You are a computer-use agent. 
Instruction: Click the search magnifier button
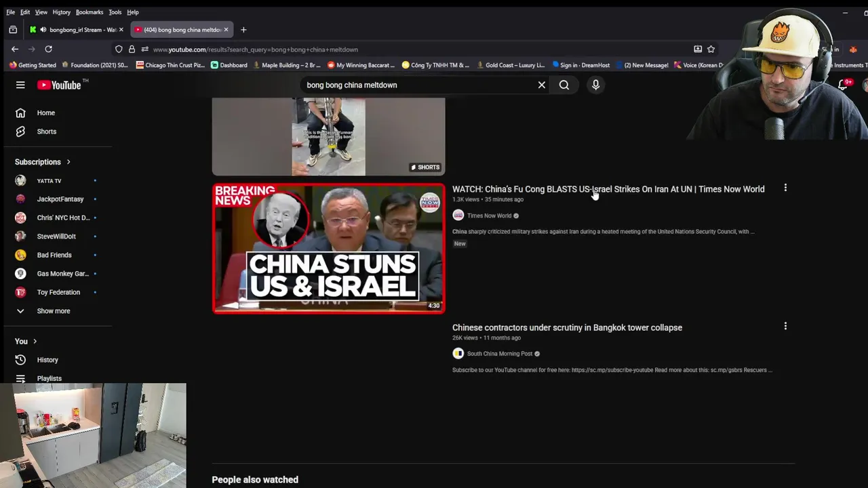[564, 85]
